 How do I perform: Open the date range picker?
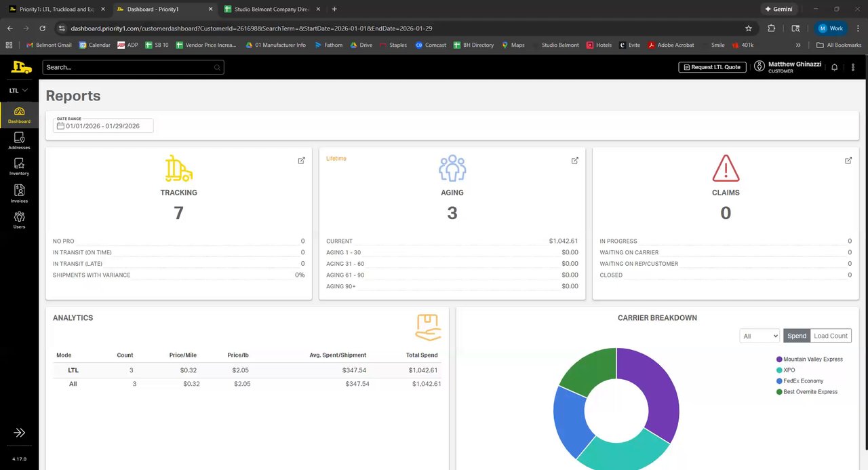pyautogui.click(x=103, y=125)
